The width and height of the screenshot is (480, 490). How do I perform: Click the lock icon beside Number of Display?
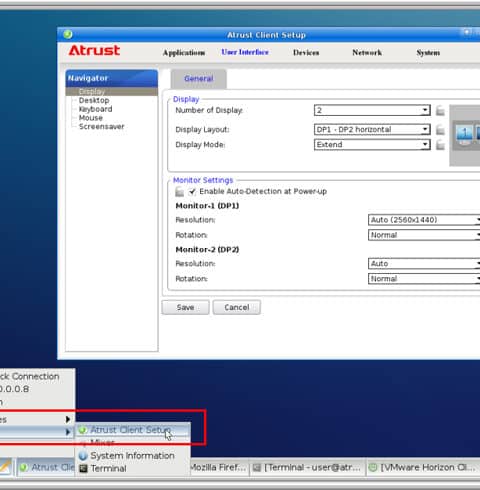440,110
